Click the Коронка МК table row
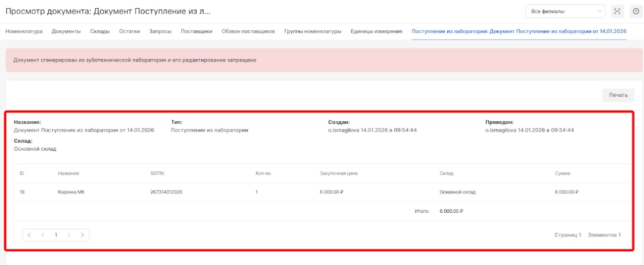 314,192
